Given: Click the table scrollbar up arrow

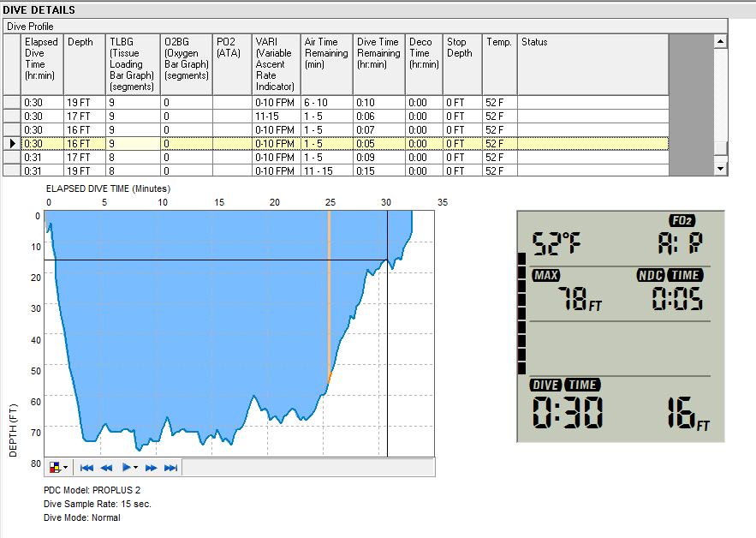Looking at the screenshot, I should [720, 41].
